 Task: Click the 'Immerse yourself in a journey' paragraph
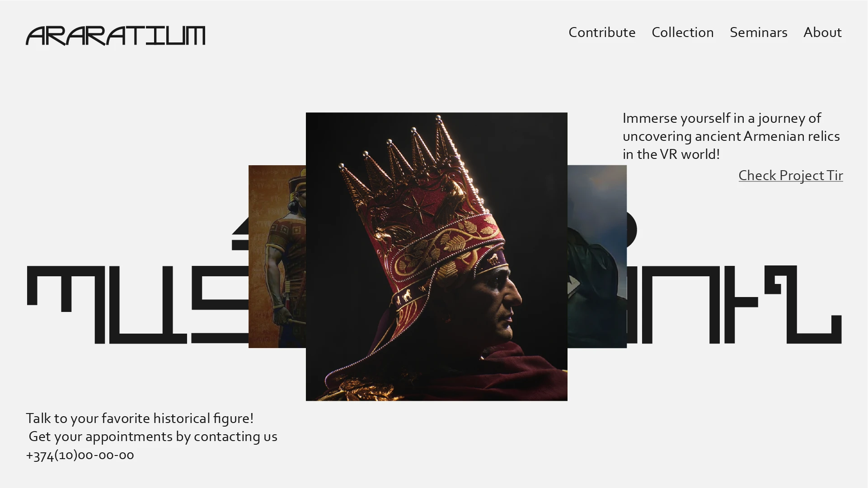(x=731, y=136)
